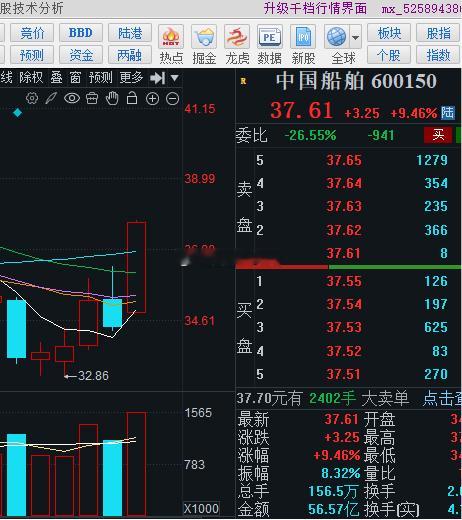Click the latest tall red candlestick
462x520 pixels.
click(x=136, y=267)
